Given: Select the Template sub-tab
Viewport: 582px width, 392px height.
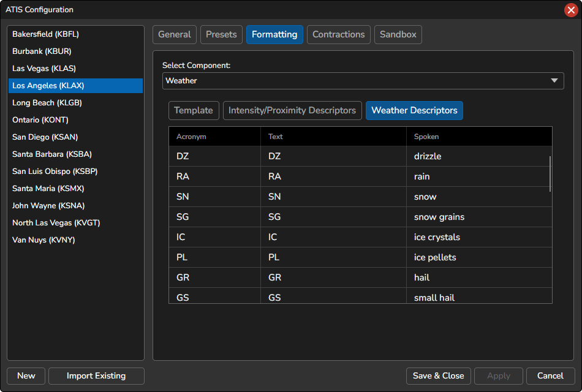Looking at the screenshot, I should pyautogui.click(x=194, y=110).
